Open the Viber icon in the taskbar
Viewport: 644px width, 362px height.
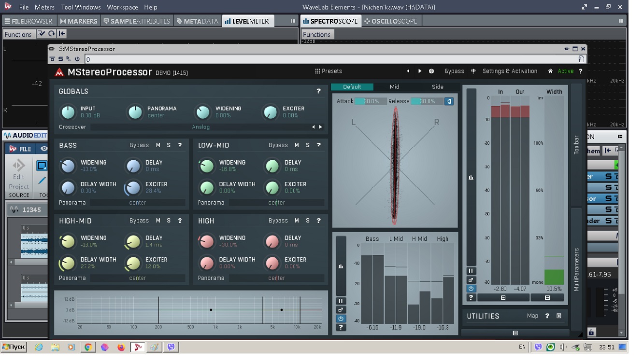coord(171,347)
